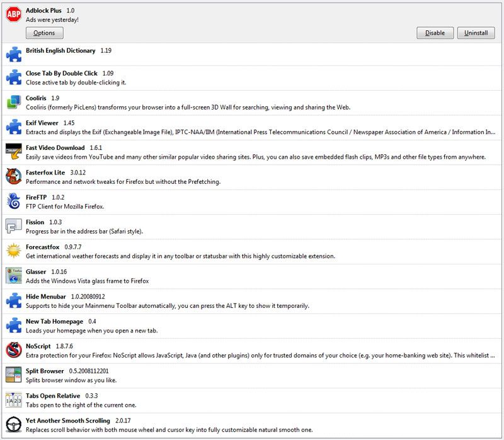Click the Forecastfox sun icon
This screenshot has height=440, width=504.
[14, 251]
